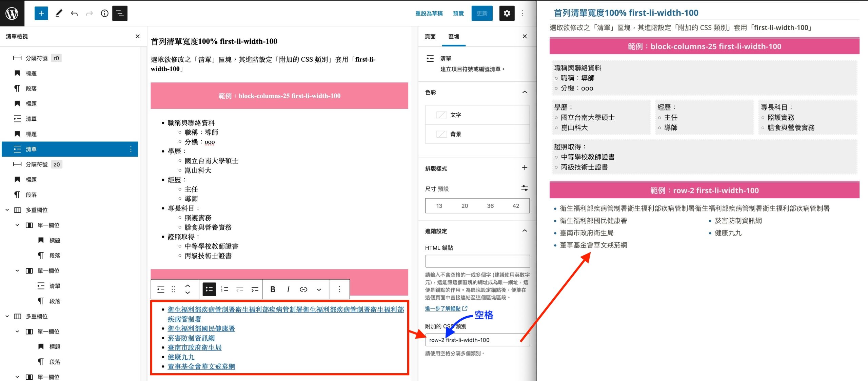Collapse the 進階設定 advanced section
Viewport: 868px width, 381px height.
pos(525,231)
